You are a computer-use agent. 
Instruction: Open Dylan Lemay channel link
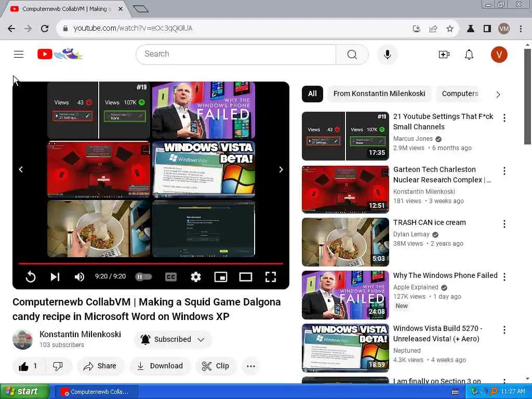pos(411,234)
